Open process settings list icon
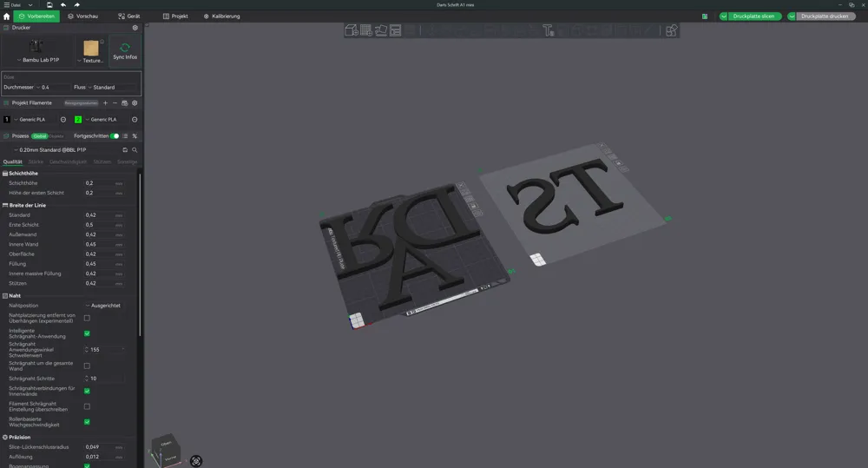The width and height of the screenshot is (868, 468). [x=125, y=136]
